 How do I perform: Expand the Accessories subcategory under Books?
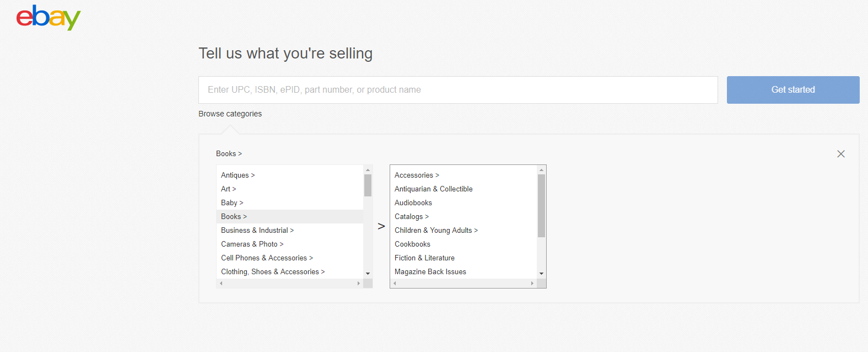[x=417, y=175]
